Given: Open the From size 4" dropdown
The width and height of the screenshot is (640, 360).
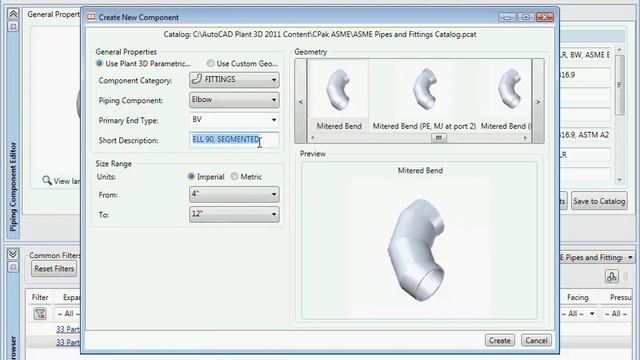Looking at the screenshot, I should tap(234, 194).
